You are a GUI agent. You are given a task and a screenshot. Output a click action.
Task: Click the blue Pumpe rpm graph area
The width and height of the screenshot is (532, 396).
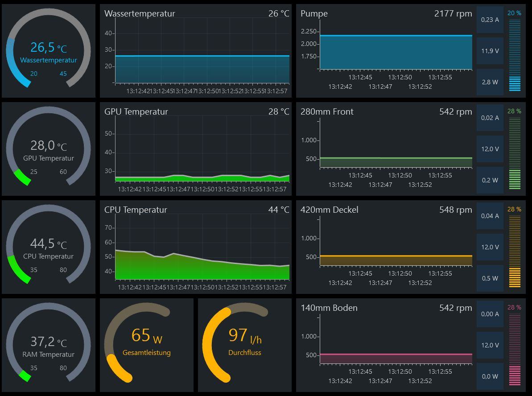point(396,52)
